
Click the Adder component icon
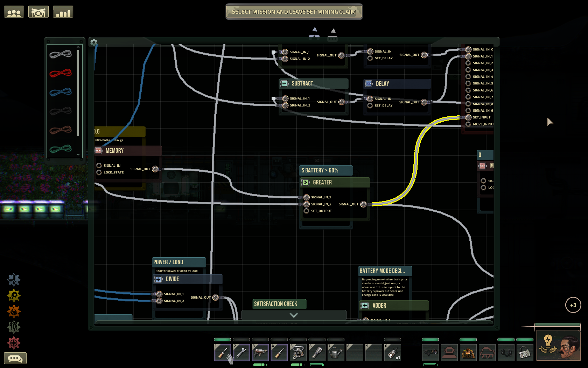point(365,306)
